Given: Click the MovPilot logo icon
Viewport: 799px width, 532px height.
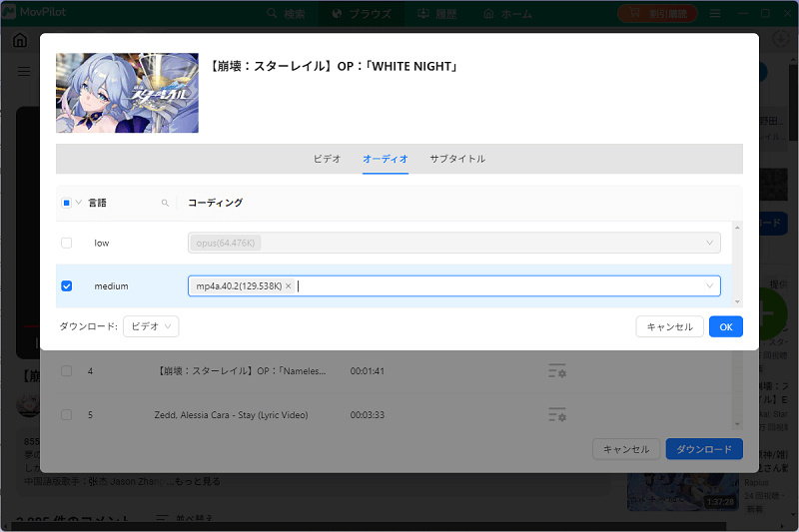Looking at the screenshot, I should (9, 12).
